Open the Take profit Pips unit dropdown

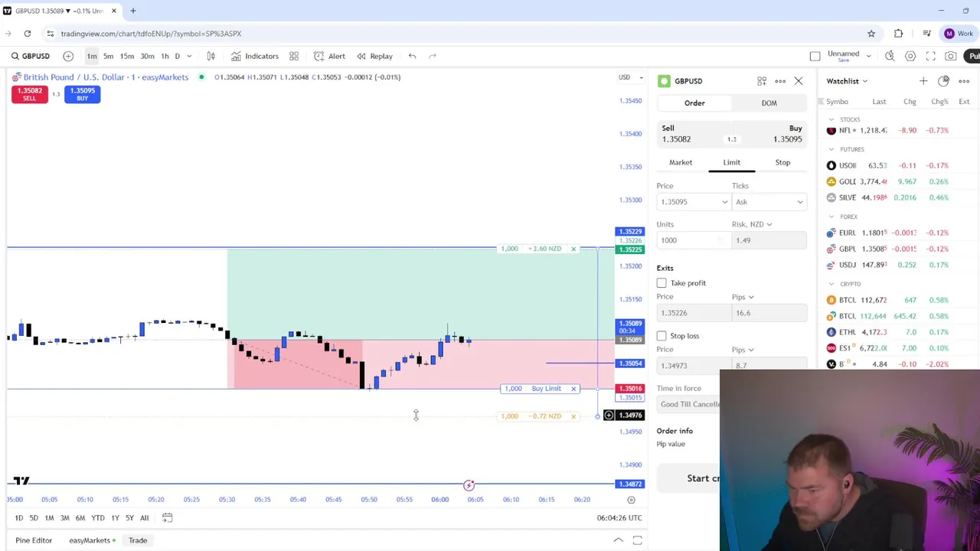tap(743, 297)
